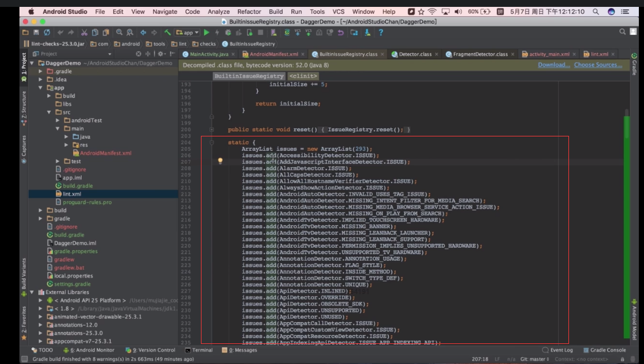
Task: Click the macOS Spotlight search icon
Action: pos(595,11)
